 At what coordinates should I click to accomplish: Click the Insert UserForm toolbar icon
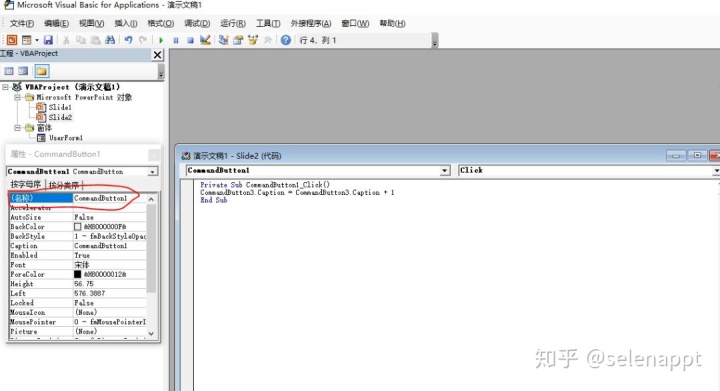[27, 40]
